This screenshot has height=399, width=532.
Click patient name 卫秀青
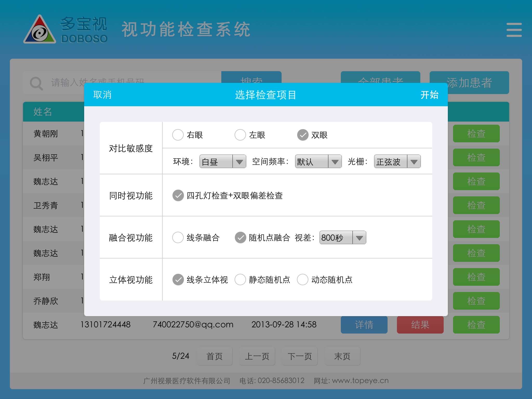click(46, 205)
